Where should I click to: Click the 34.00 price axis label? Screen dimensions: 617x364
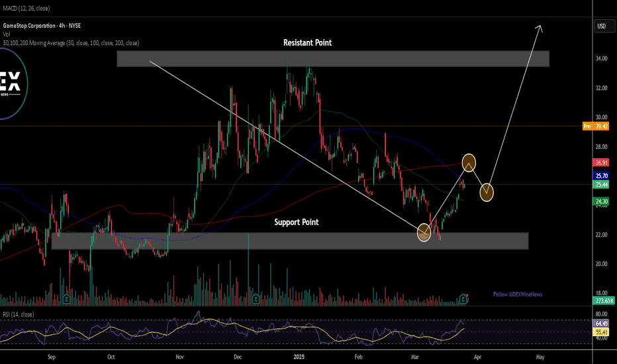[601, 59]
